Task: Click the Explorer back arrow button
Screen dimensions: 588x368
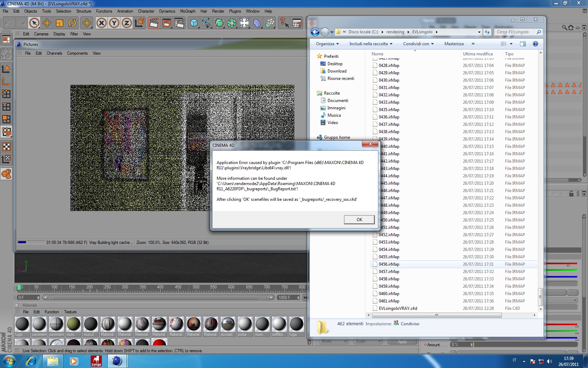Action: pyautogui.click(x=315, y=32)
